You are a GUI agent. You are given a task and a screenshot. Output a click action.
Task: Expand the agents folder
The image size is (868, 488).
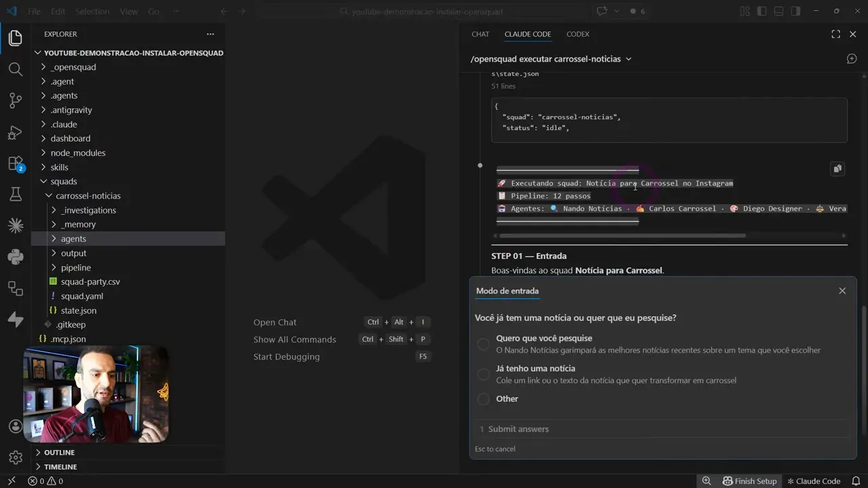(73, 239)
